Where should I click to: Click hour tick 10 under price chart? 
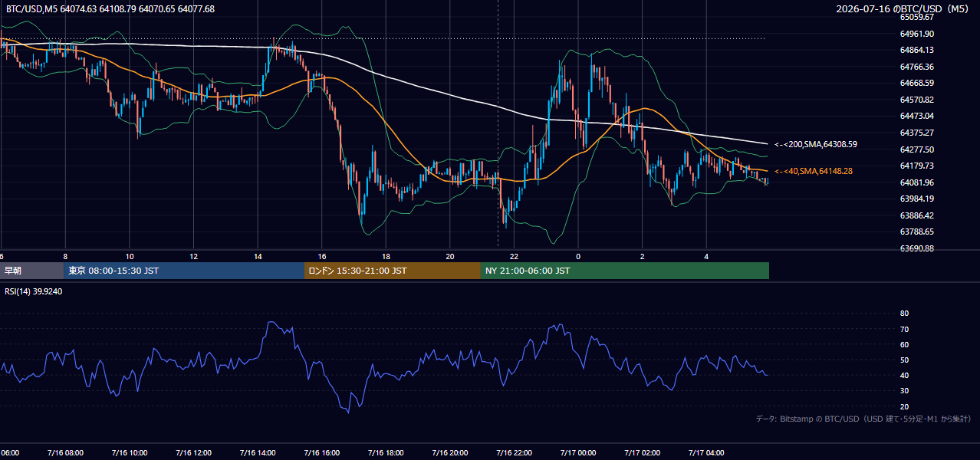pyautogui.click(x=130, y=256)
